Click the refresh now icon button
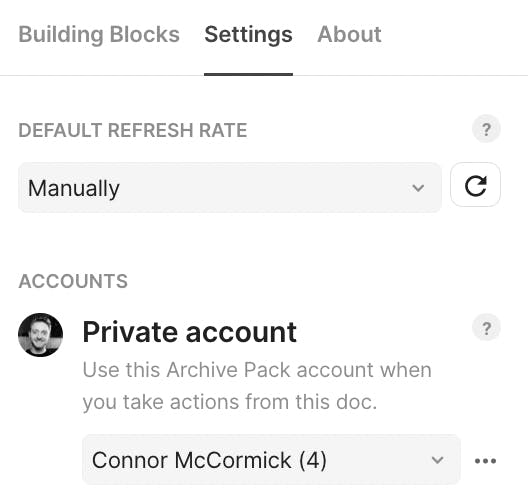Viewport: 528px width, 492px height. (x=475, y=185)
